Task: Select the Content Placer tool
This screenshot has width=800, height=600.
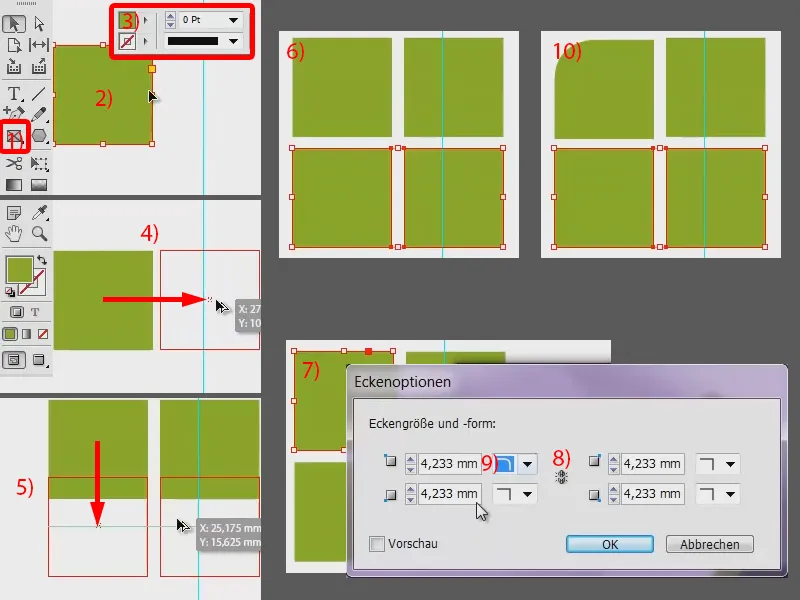Action: click(x=39, y=67)
